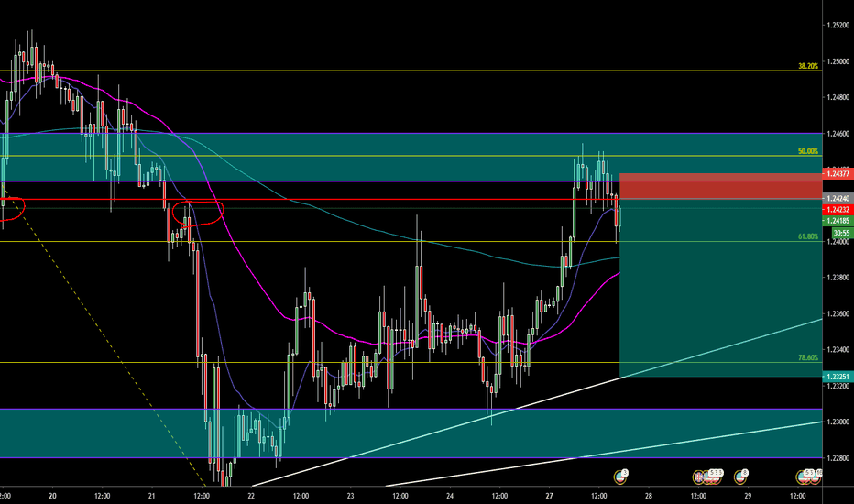Select the red 1.24377 stop price label
This screenshot has width=854, height=504.
pyautogui.click(x=838, y=174)
